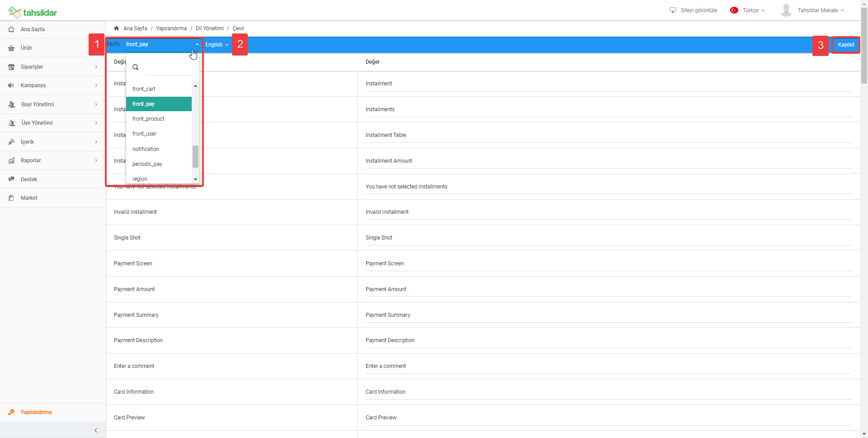
Task: Go to Yapılandırma breadcrumb
Action: (x=171, y=28)
